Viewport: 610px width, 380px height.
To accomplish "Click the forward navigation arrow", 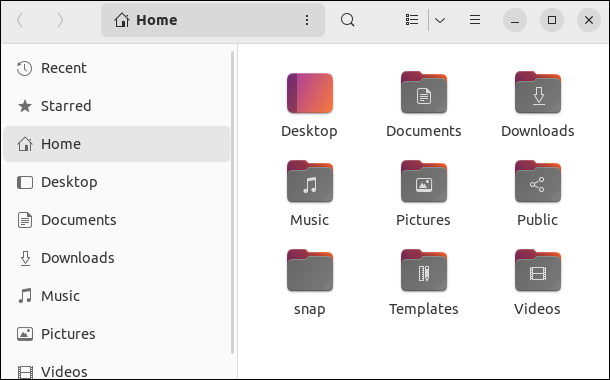I will pyautogui.click(x=60, y=20).
